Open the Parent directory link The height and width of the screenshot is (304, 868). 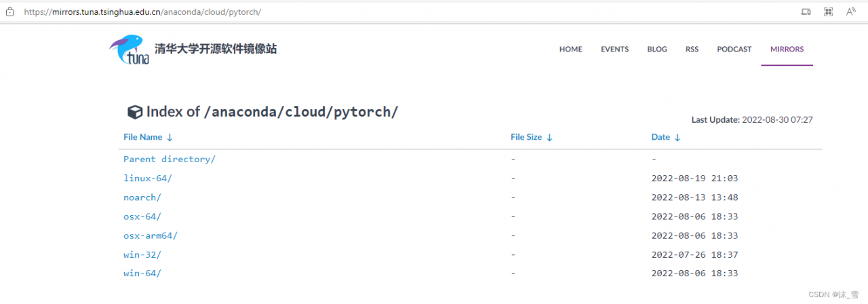click(169, 159)
